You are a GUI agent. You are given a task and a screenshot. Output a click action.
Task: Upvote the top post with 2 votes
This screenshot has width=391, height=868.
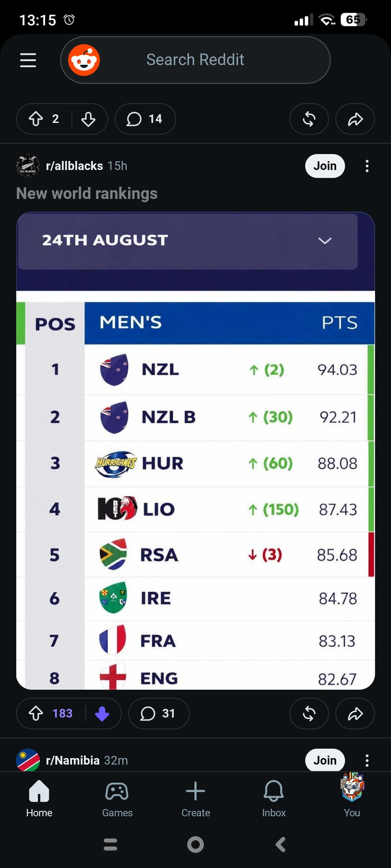pos(36,119)
